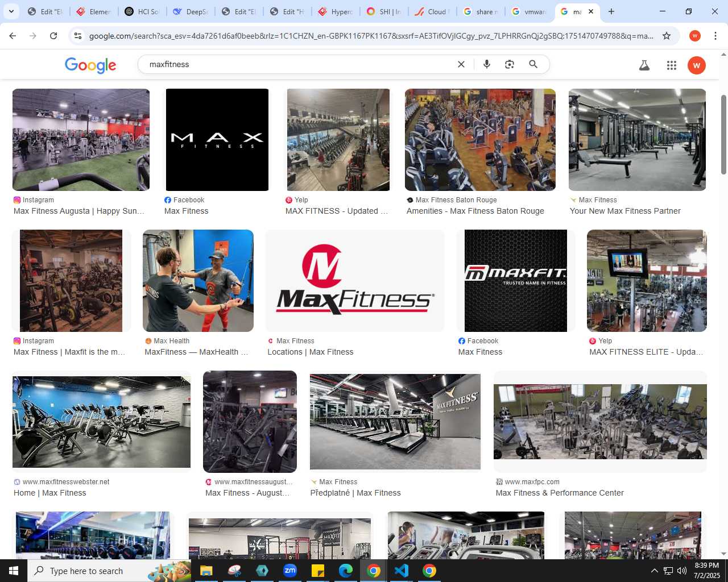Open the tab search dropdown
This screenshot has height=582, width=728.
11,11
